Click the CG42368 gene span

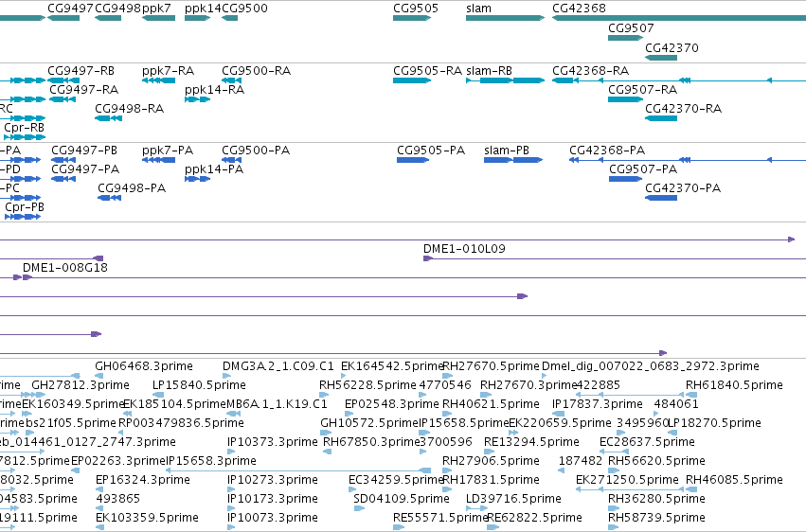[x=679, y=18]
